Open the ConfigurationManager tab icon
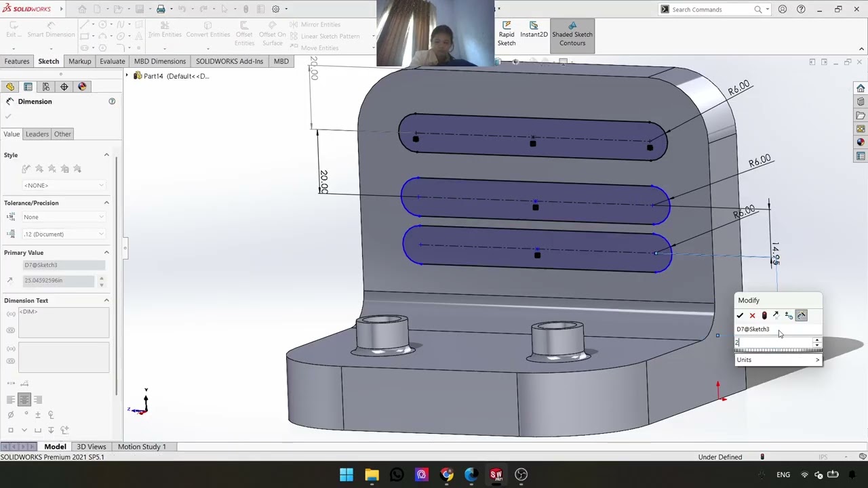The image size is (868, 488). (x=46, y=87)
